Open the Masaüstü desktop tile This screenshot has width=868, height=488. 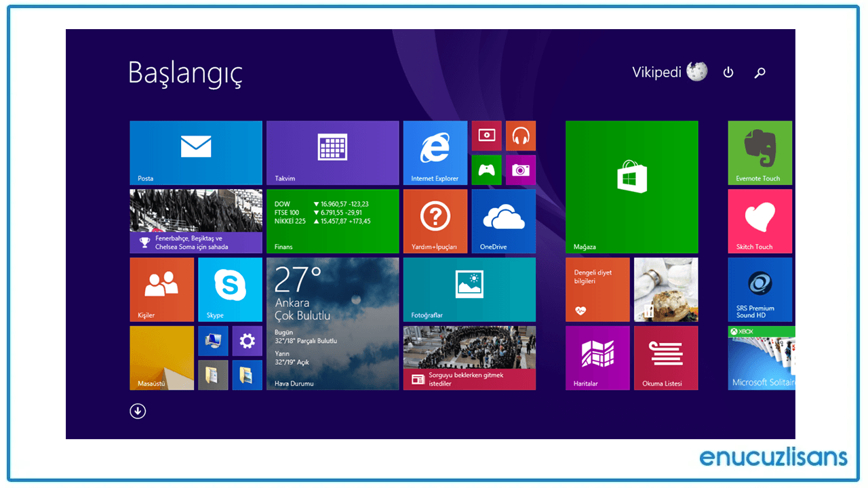click(x=161, y=358)
